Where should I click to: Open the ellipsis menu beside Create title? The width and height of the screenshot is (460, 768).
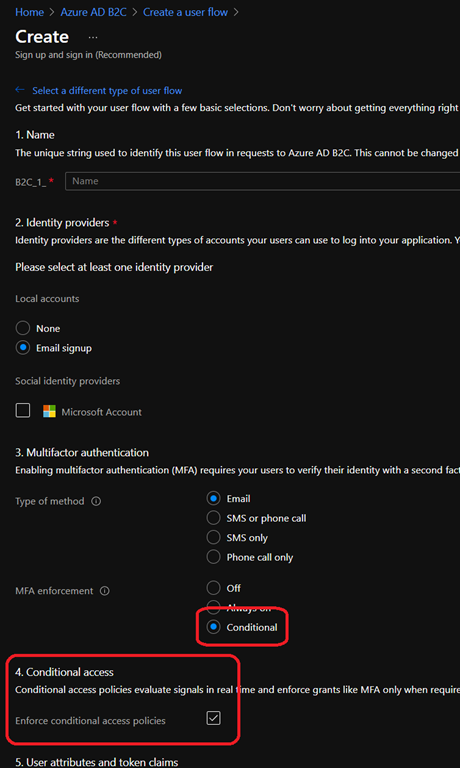click(x=93, y=37)
